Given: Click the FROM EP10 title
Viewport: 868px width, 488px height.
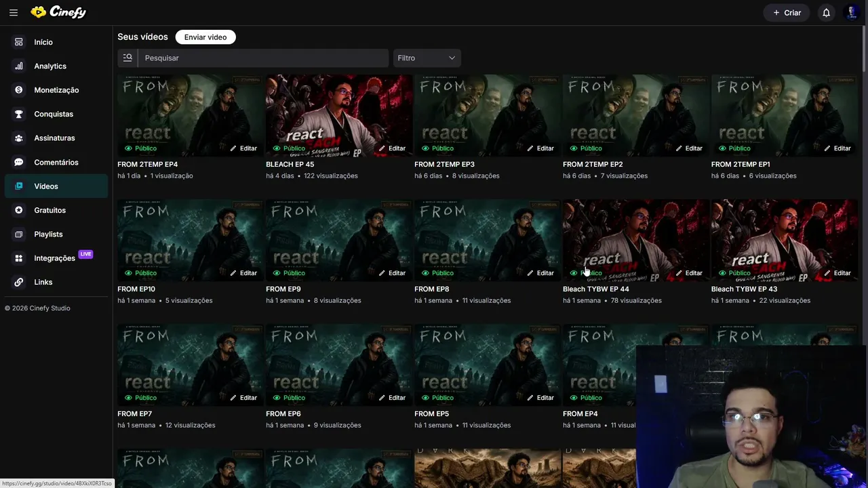Looking at the screenshot, I should (x=136, y=289).
